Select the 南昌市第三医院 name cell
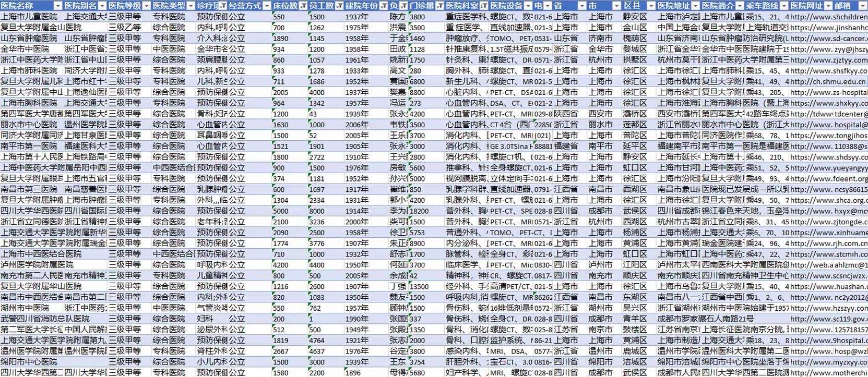 click(32, 189)
